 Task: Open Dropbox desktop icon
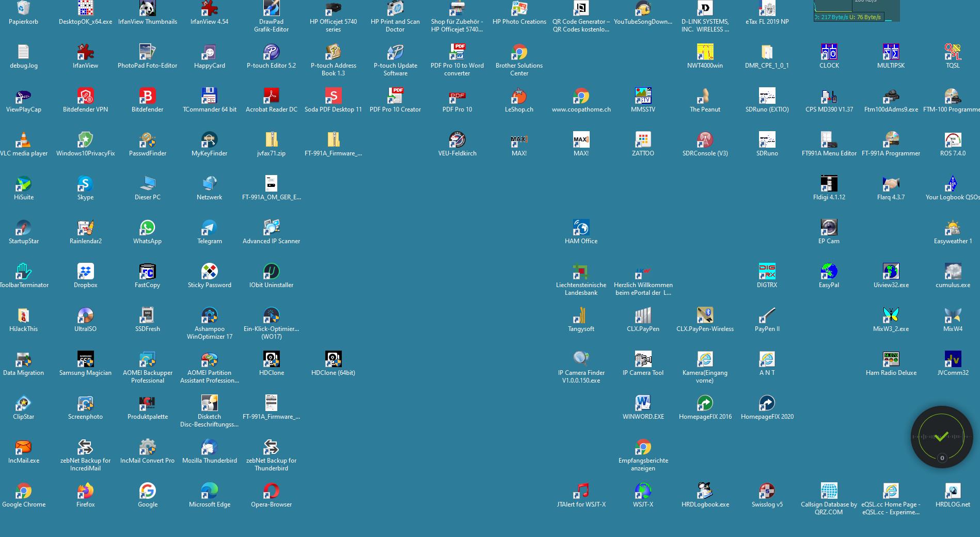coord(86,272)
